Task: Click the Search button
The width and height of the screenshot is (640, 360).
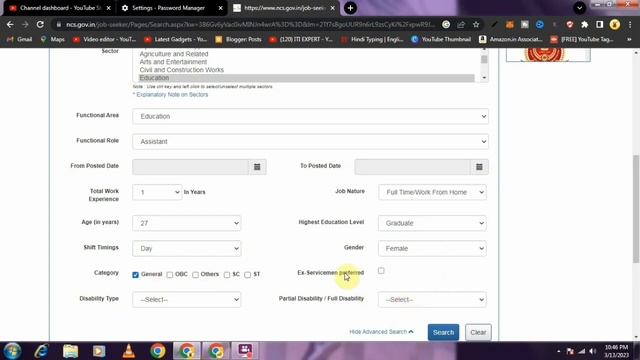Action: click(x=443, y=332)
